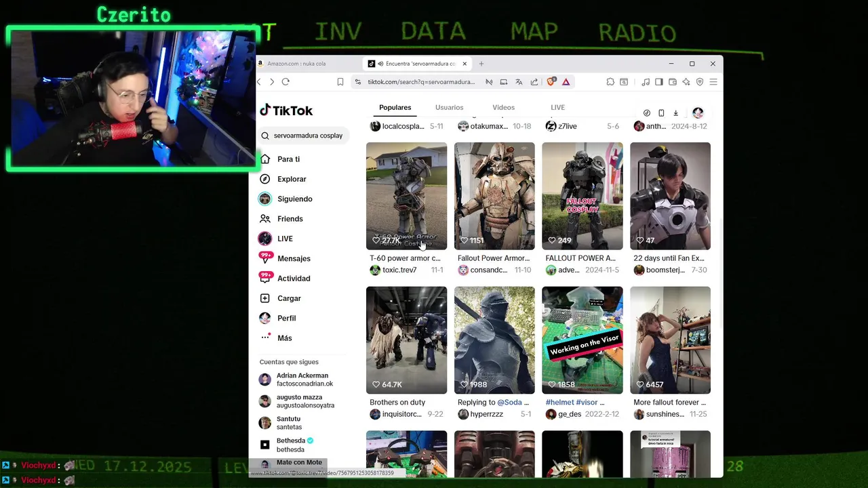Open the music playlist icon in toolbar
This screenshot has height=488, width=868.
pyautogui.click(x=646, y=82)
